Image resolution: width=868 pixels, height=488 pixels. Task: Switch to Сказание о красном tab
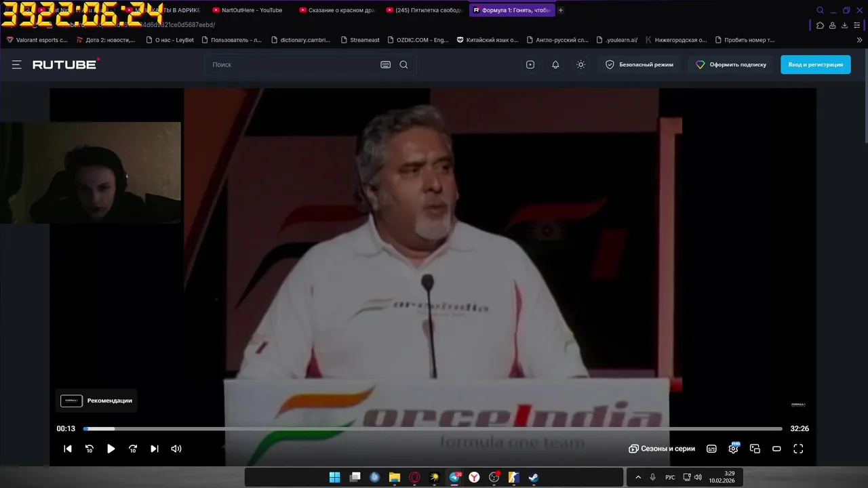(337, 10)
